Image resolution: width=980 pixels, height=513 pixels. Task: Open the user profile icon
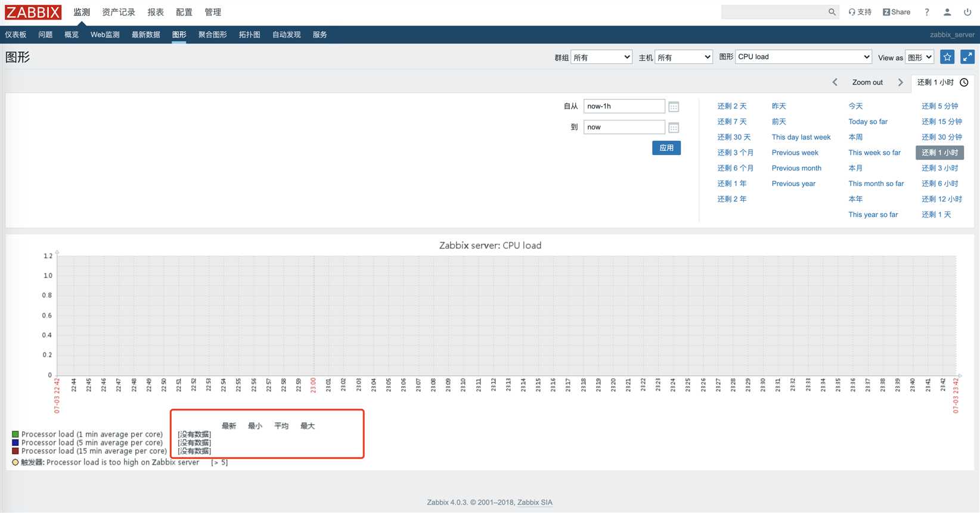click(947, 12)
